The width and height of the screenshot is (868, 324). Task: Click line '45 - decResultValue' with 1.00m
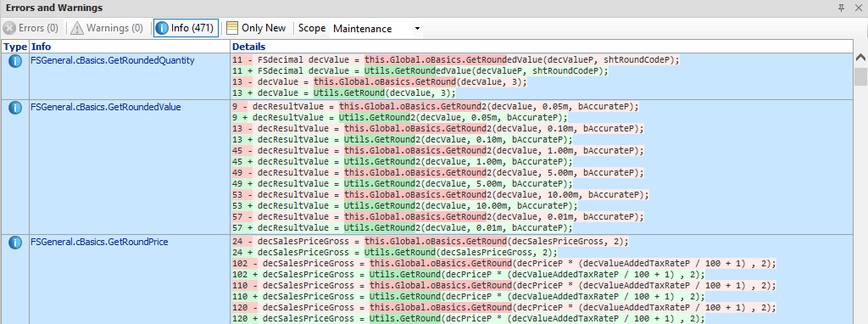click(438, 151)
